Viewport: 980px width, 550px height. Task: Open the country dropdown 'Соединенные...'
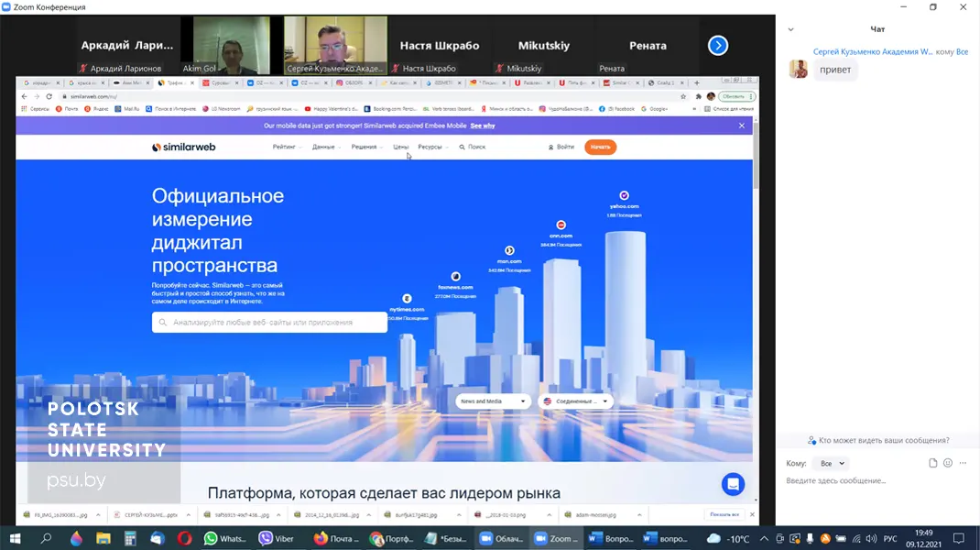coord(575,401)
